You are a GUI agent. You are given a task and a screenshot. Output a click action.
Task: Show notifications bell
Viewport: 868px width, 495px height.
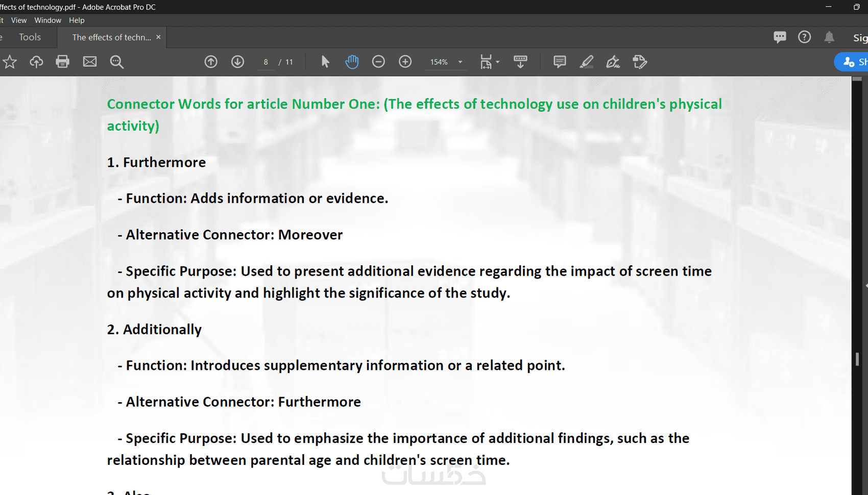pyautogui.click(x=829, y=37)
